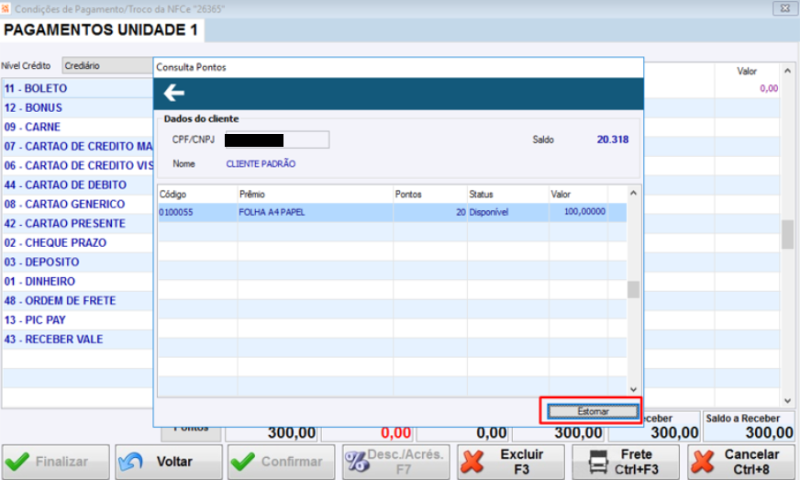
Task: Click the Valor column header in points grid
Action: (x=578, y=194)
